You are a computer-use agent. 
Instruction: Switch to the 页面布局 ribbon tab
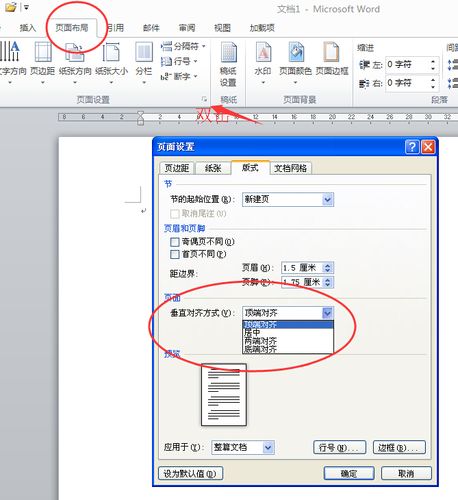tap(72, 28)
